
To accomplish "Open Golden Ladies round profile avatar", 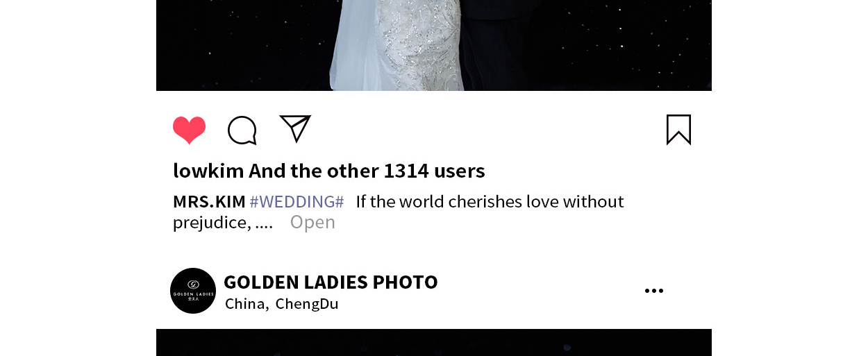I will pos(193,291).
